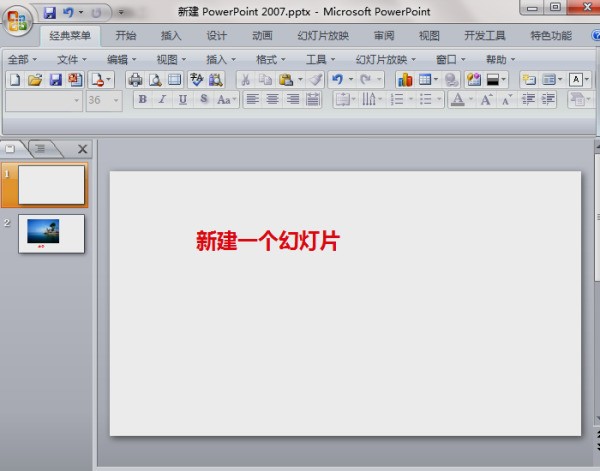
Task: Toggle Italic formatting
Action: [162, 100]
